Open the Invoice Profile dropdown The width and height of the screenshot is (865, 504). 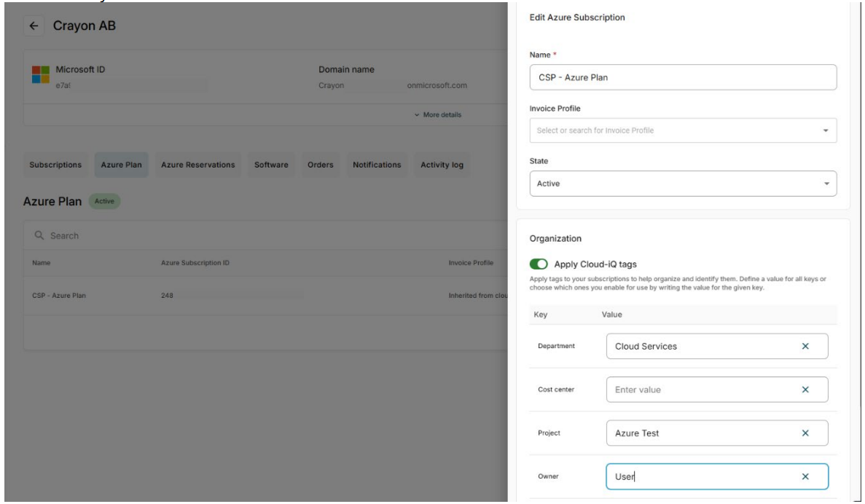[683, 130]
